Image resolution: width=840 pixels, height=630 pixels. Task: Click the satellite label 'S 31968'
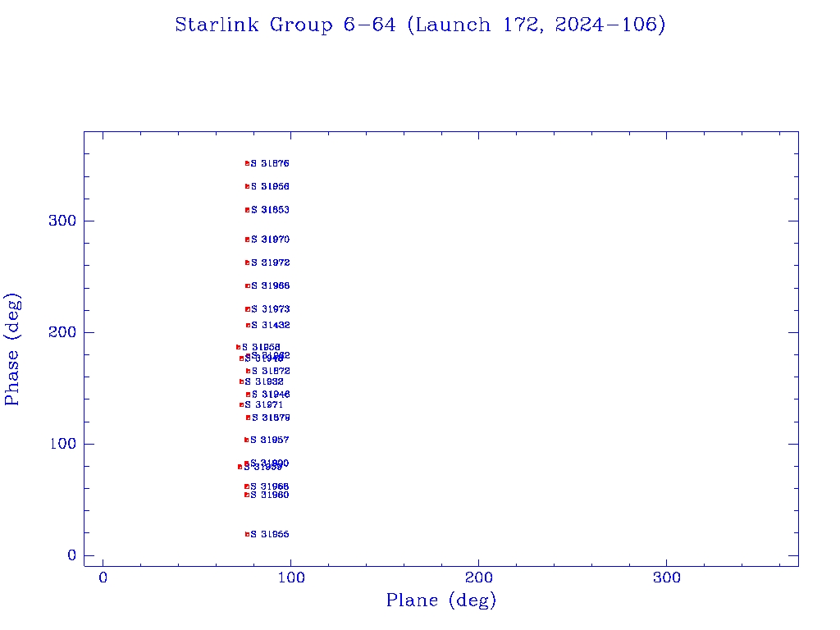pos(269,486)
